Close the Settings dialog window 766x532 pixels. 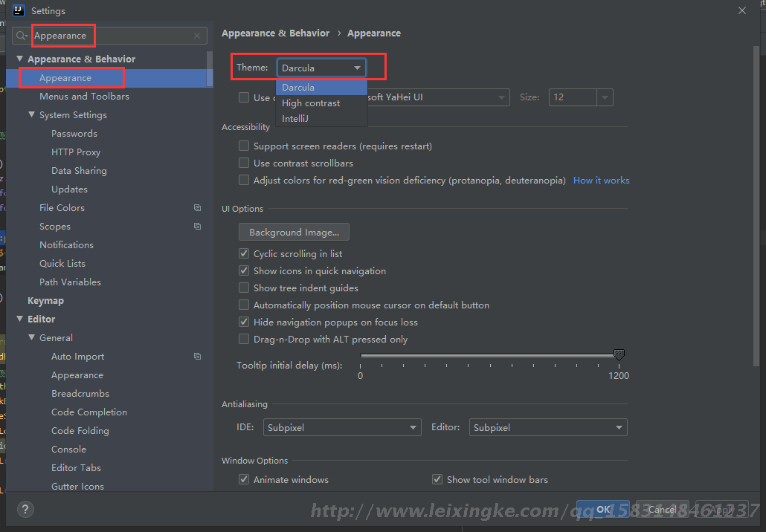741,11
